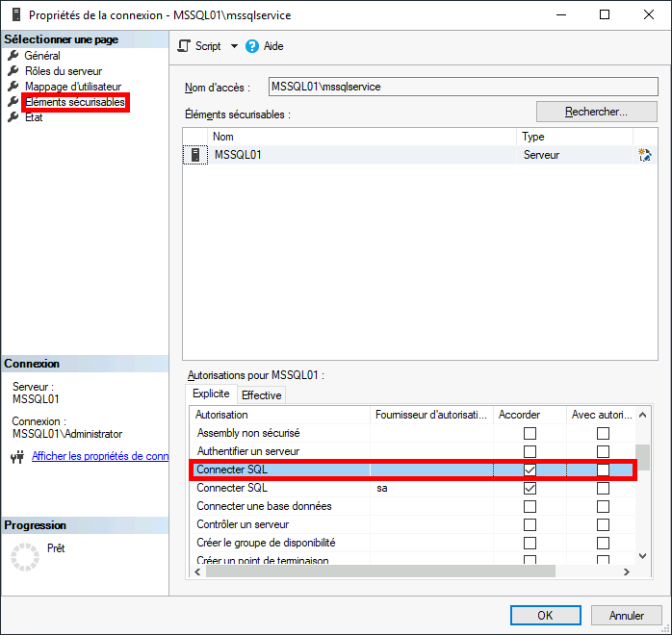The width and height of the screenshot is (672, 635).
Task: Switch to the Effective tab
Action: [262, 395]
